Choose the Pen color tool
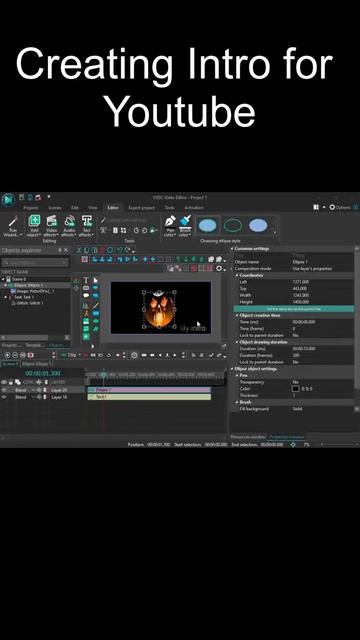The height and width of the screenshot is (640, 360). pos(170,226)
